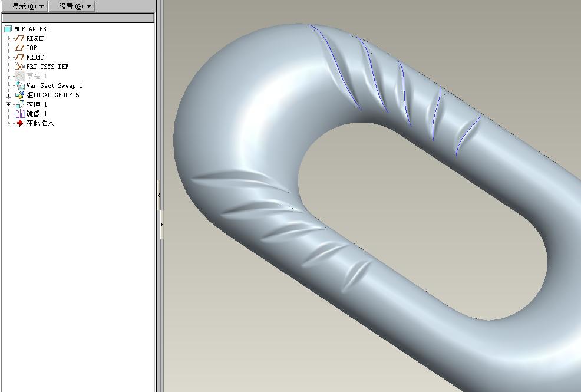581x392 pixels.
Task: Select the 镜像 1 mirror label
Action: coord(37,114)
